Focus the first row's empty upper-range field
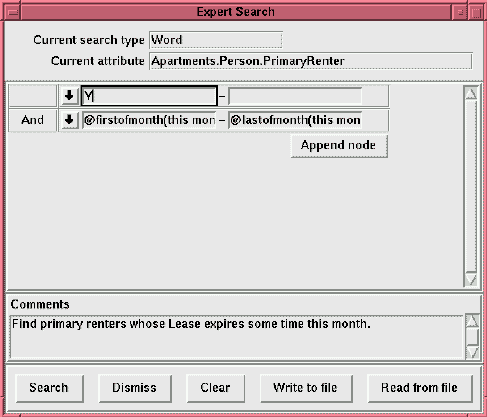The height and width of the screenshot is (417, 487). (x=295, y=96)
